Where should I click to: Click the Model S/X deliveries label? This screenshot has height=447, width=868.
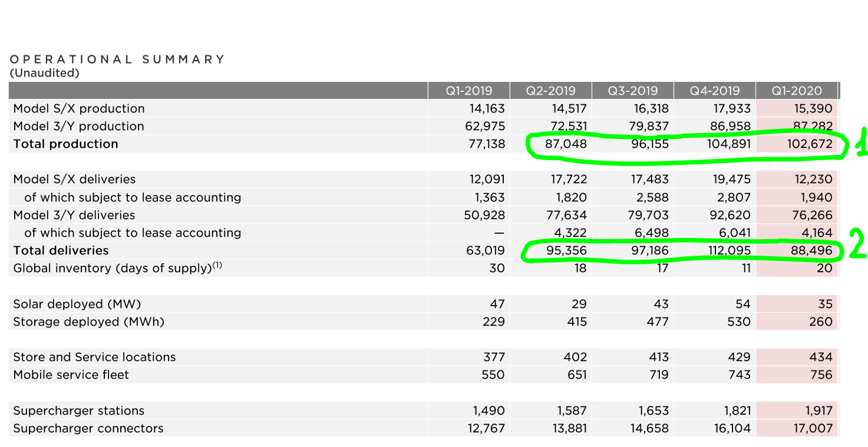[x=74, y=179]
